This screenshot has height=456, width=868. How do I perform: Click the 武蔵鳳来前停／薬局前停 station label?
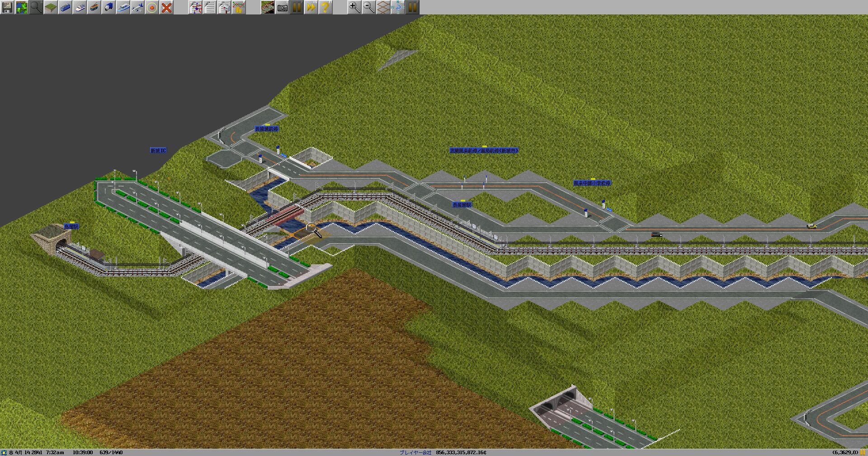tap(484, 150)
